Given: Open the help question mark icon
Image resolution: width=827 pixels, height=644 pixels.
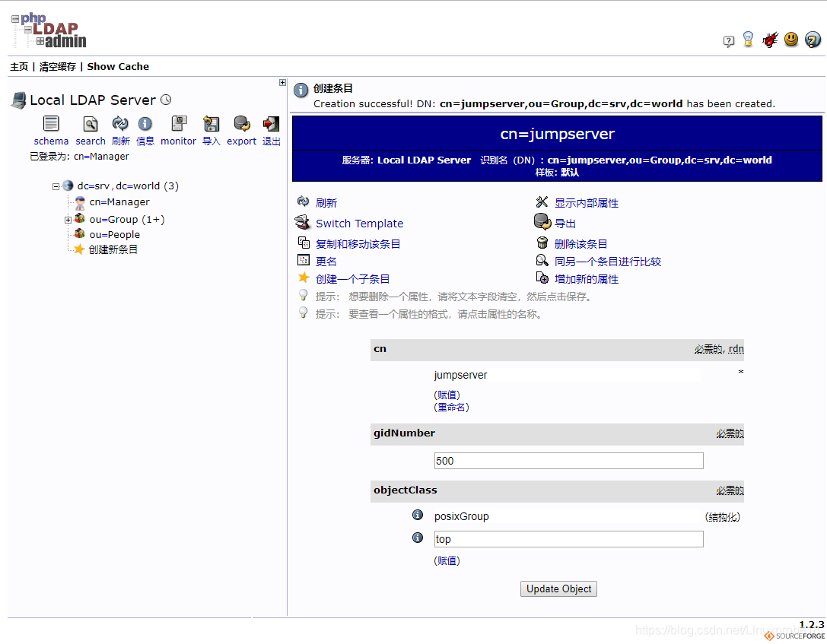Looking at the screenshot, I should 813,40.
